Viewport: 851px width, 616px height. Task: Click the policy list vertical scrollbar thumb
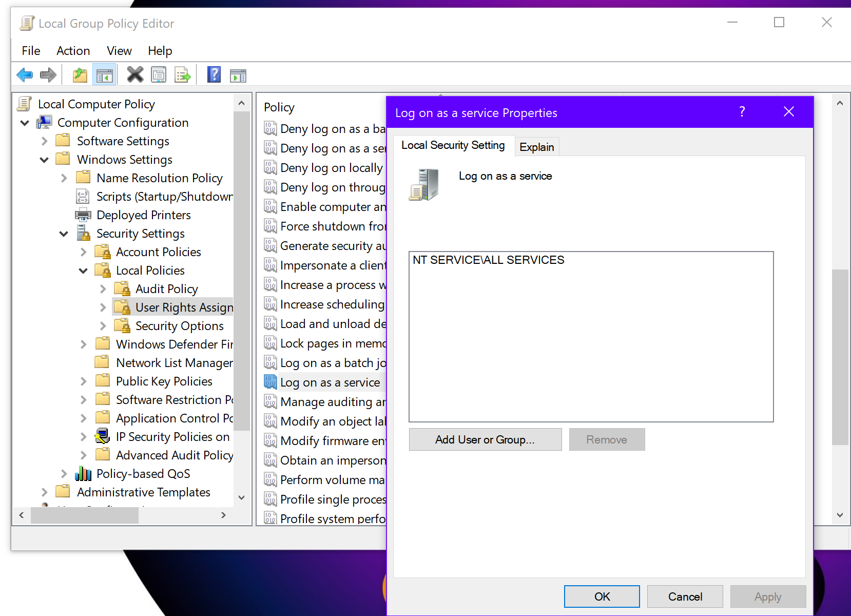pyautogui.click(x=840, y=357)
